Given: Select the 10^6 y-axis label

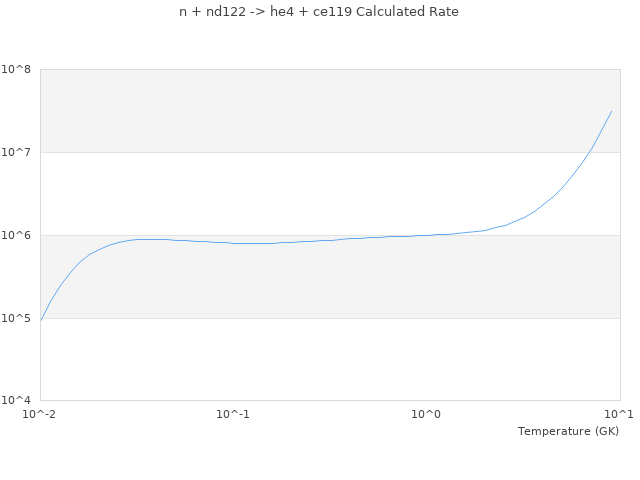Looking at the screenshot, I should point(16,236).
